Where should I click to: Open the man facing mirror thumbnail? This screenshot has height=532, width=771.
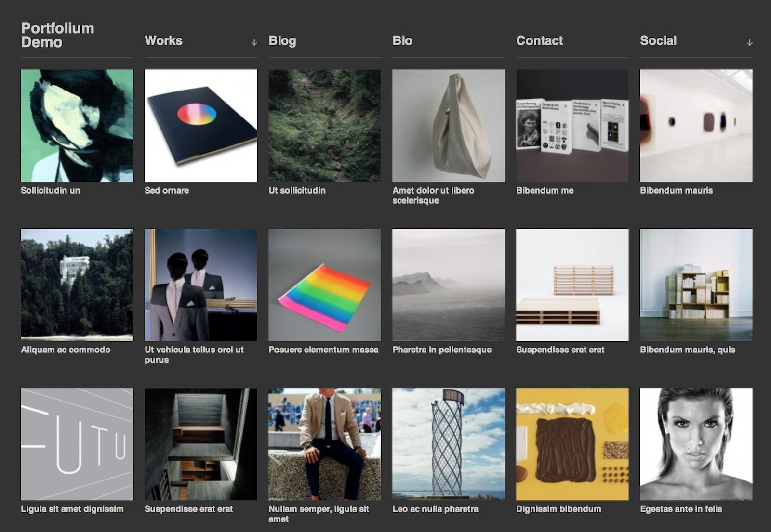pyautogui.click(x=201, y=285)
